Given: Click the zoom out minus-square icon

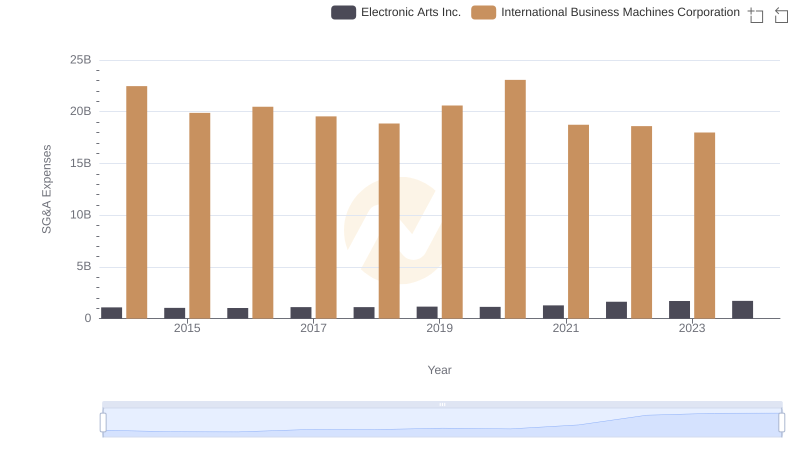Looking at the screenshot, I should 781,15.
